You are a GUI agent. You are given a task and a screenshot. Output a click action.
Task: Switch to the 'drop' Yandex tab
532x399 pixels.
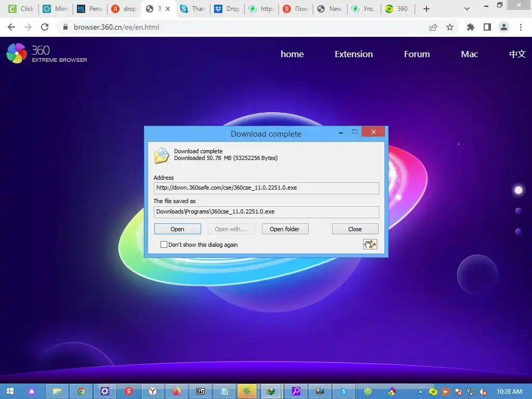click(124, 9)
